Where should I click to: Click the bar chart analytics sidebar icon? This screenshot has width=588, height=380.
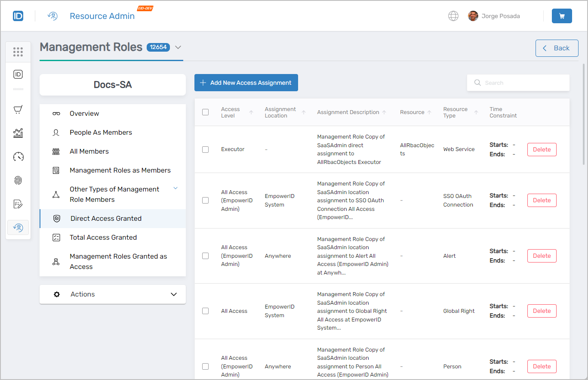pos(18,133)
